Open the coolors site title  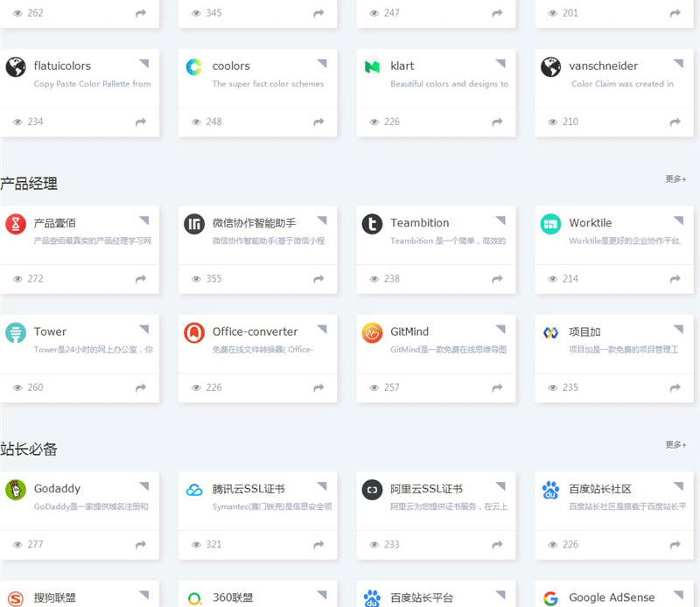click(231, 66)
